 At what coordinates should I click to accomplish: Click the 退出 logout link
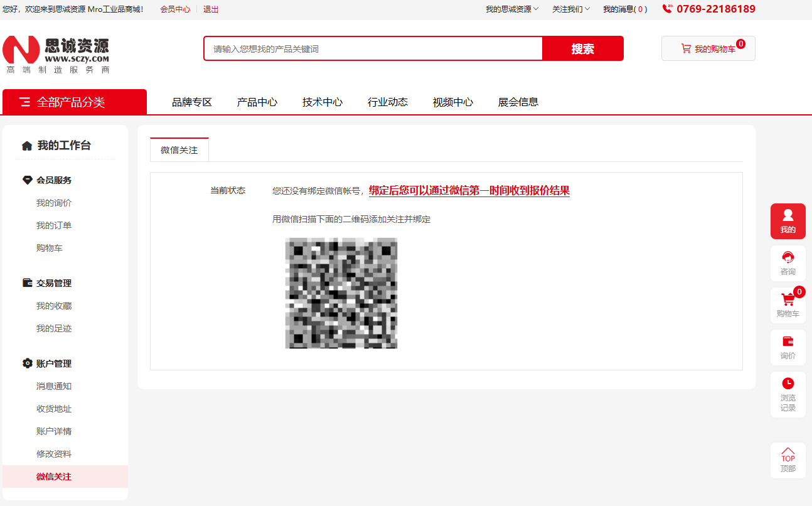click(211, 9)
